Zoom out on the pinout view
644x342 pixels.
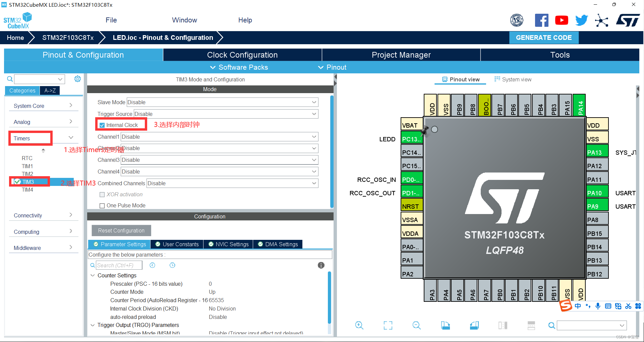pyautogui.click(x=417, y=325)
